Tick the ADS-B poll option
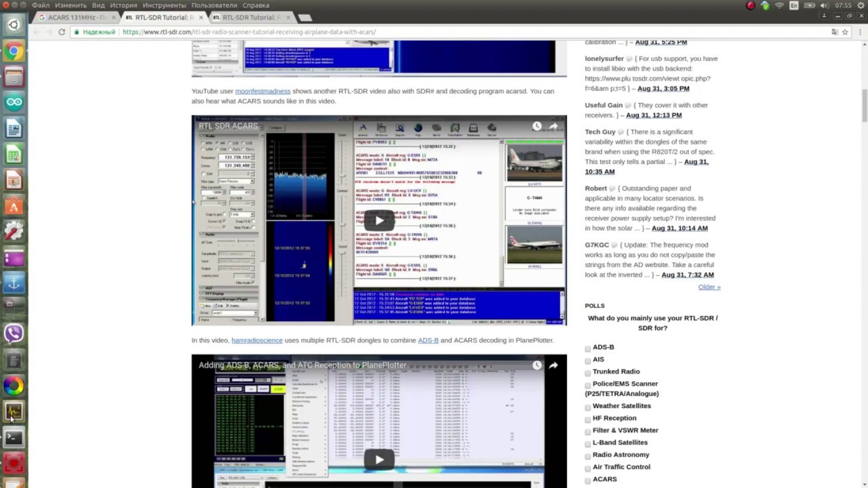Viewport: 868px width, 488px height. (x=588, y=348)
